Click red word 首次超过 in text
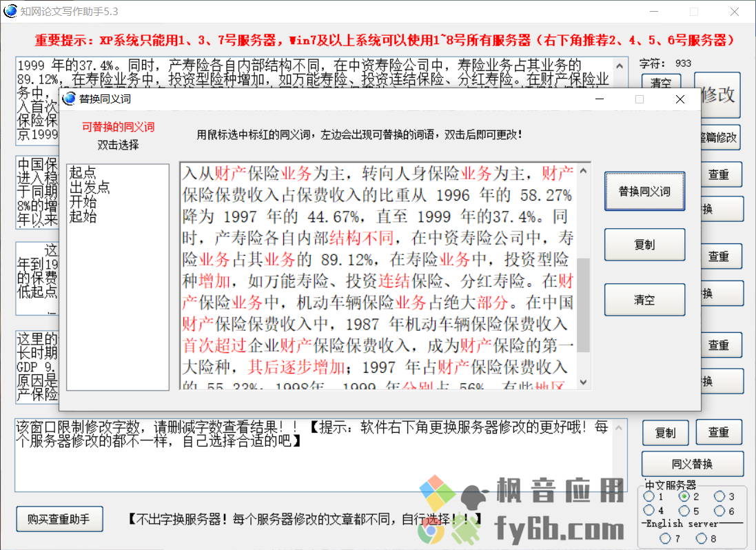Viewport: 756px width, 550px height. [x=214, y=345]
